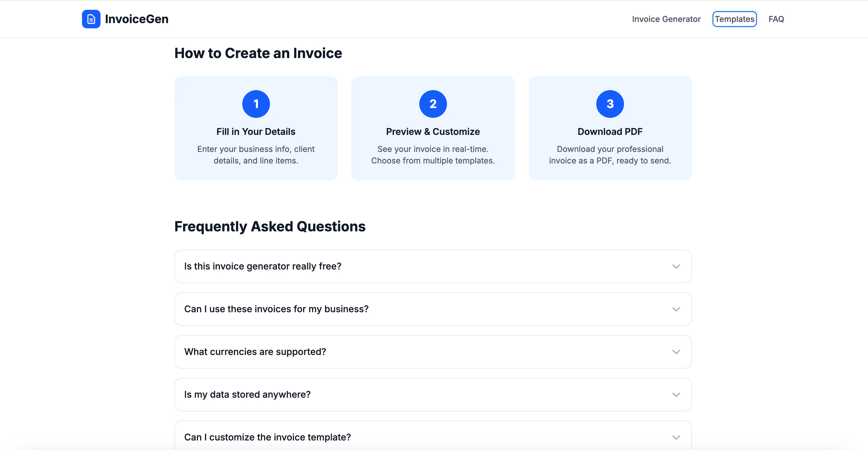The width and height of the screenshot is (868, 450).
Task: Expand "What currencies are supported?" question
Action: click(x=433, y=352)
